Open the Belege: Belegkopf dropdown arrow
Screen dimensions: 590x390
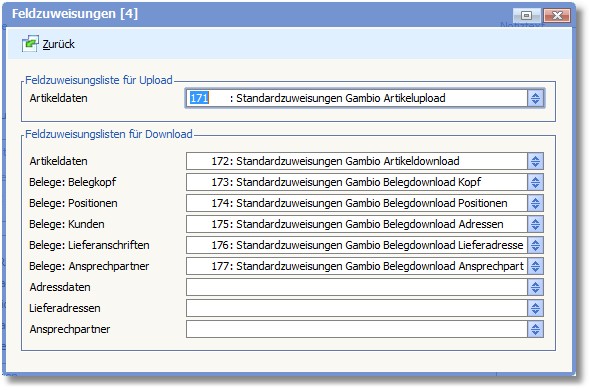click(x=535, y=183)
